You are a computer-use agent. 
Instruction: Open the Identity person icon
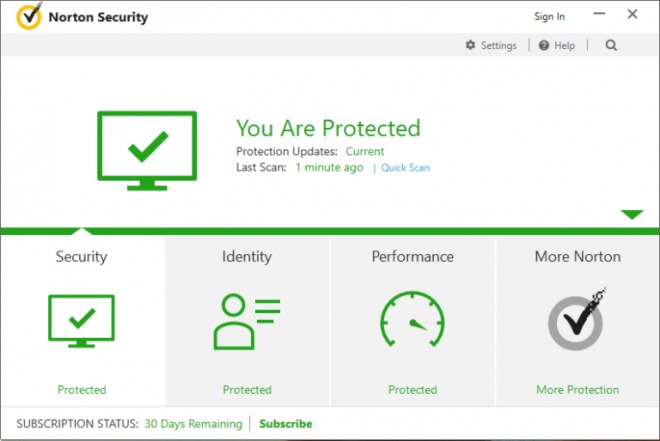coord(247,321)
